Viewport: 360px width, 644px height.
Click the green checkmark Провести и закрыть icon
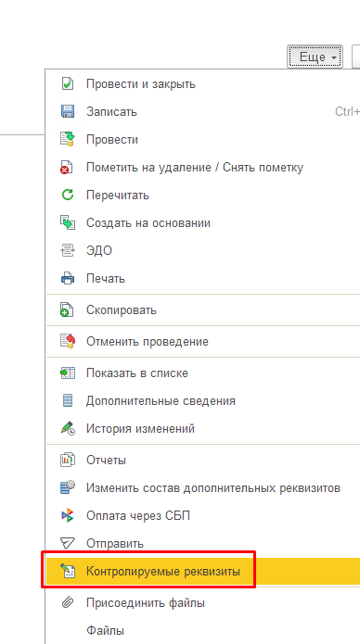[67, 83]
